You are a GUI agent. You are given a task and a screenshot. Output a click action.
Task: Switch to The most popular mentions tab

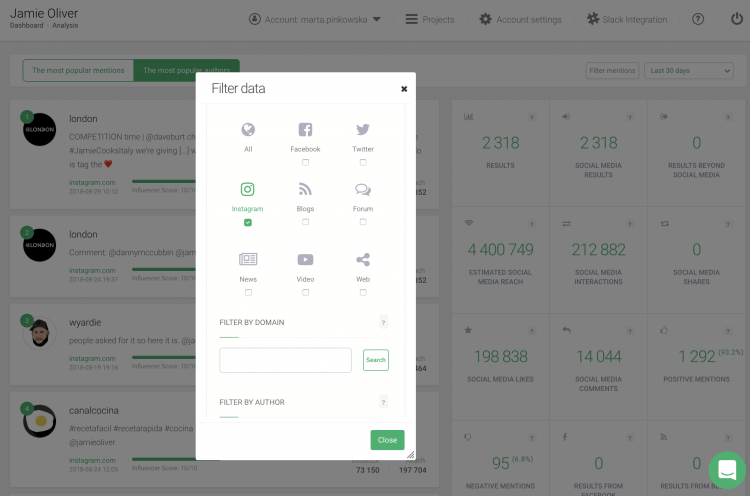[78, 70]
